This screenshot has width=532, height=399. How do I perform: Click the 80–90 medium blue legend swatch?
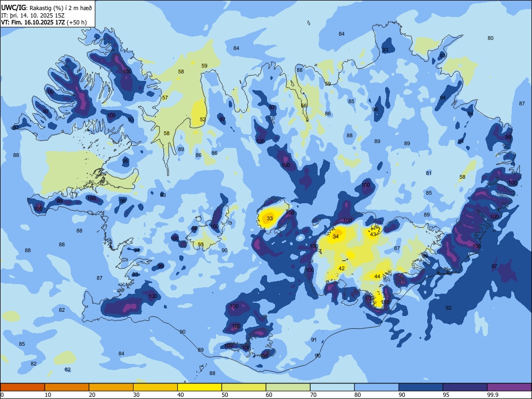point(377,387)
